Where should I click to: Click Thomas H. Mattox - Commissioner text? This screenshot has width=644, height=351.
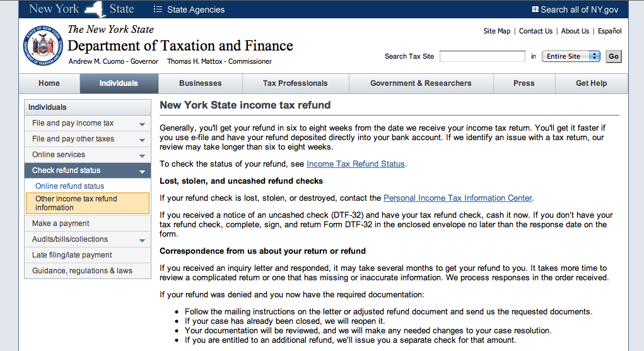pos(220,62)
